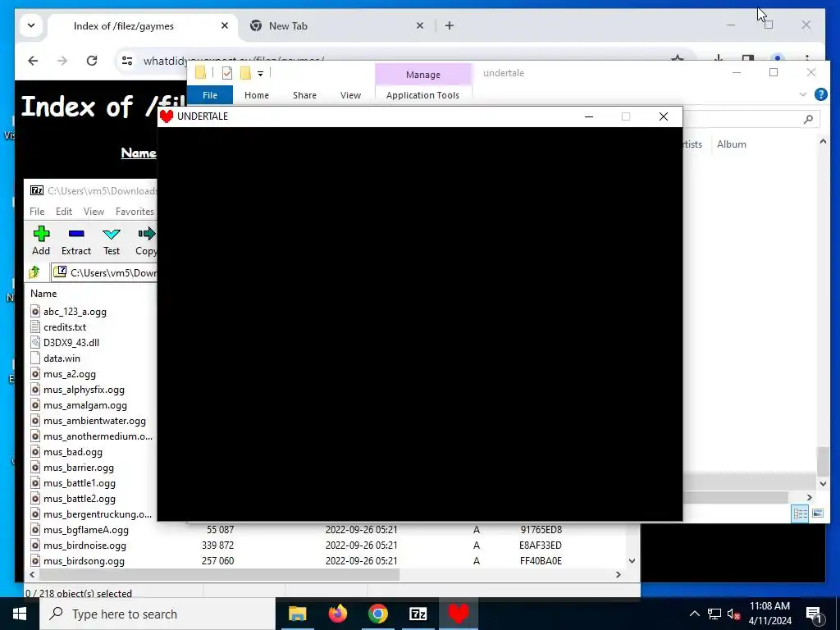Open the Home ribbon tab in Explorer
Image resolution: width=840 pixels, height=630 pixels.
[257, 95]
